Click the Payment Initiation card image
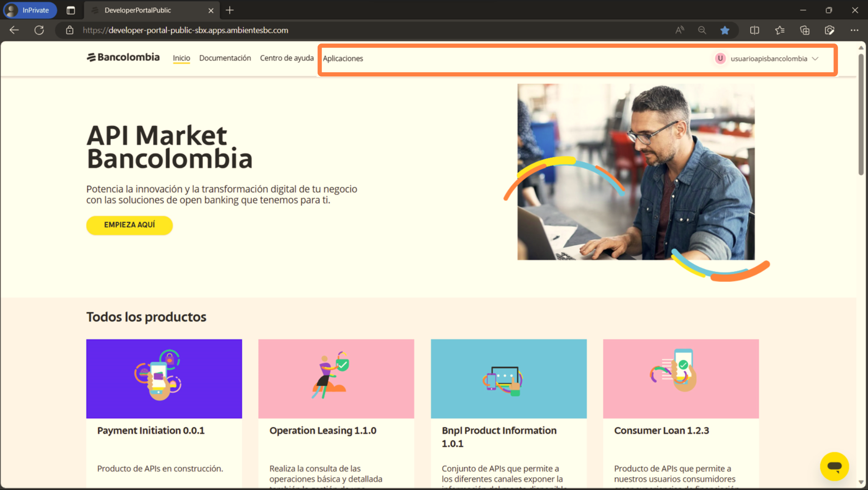This screenshot has width=868, height=490. click(x=164, y=379)
